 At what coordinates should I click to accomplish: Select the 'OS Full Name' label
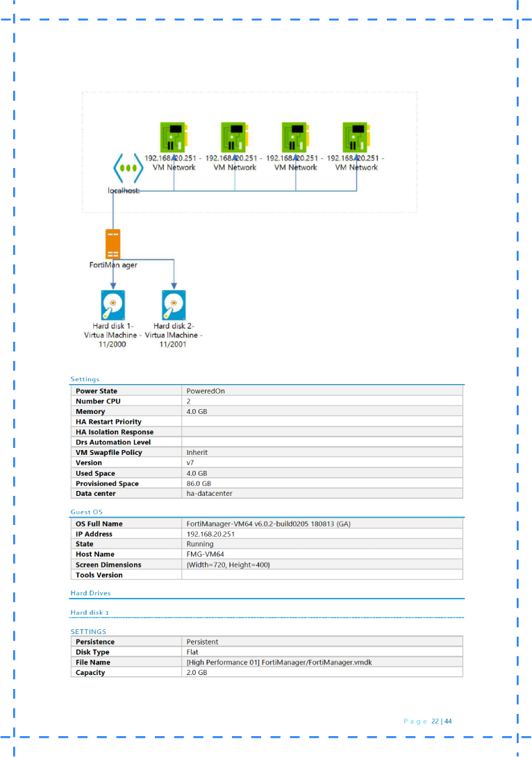click(x=99, y=524)
